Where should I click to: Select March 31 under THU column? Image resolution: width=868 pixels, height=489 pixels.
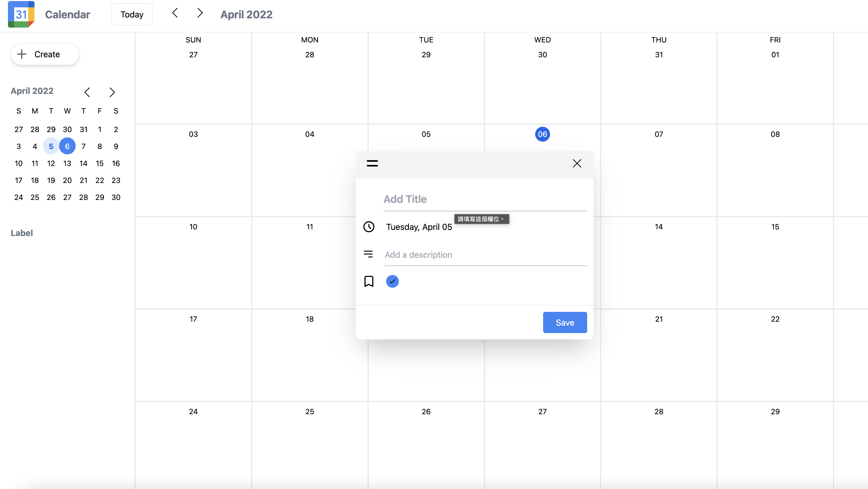click(659, 55)
